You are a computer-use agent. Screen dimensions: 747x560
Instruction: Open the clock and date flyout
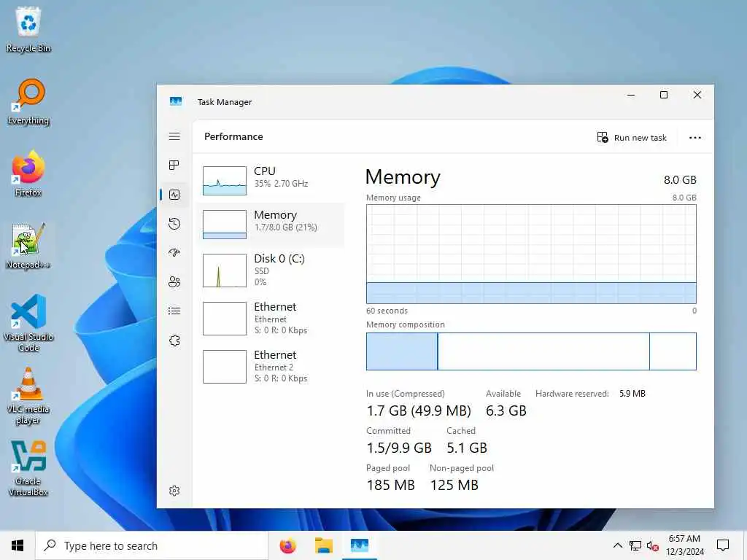(684, 545)
